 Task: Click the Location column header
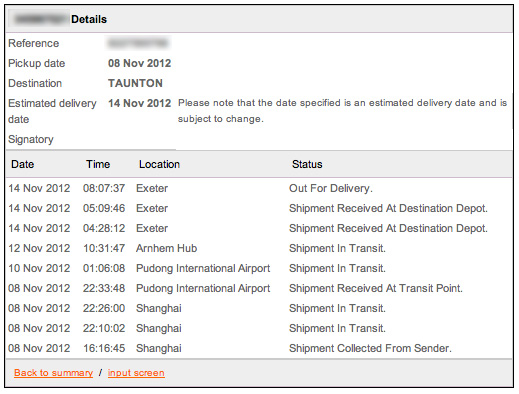(159, 164)
